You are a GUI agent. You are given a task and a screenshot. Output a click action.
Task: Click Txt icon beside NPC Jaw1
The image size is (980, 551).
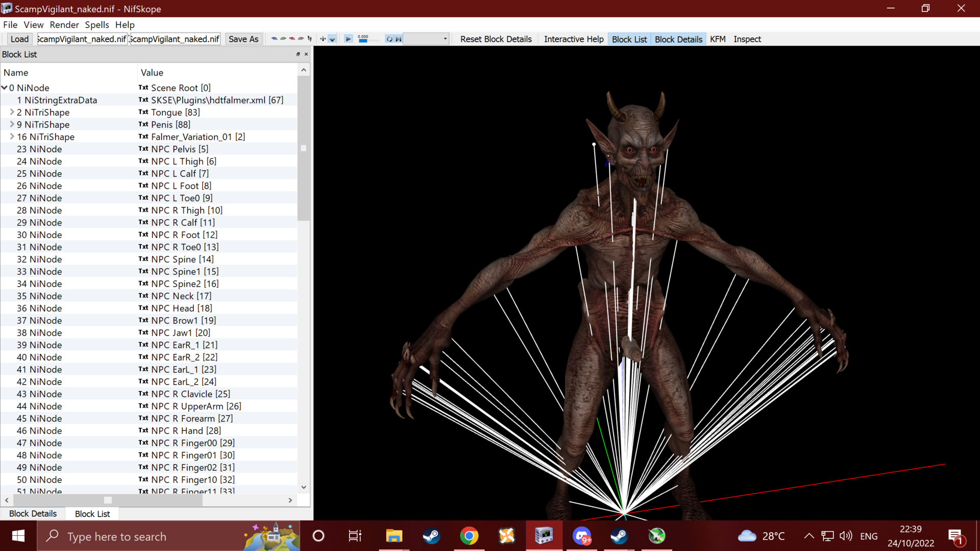pyautogui.click(x=143, y=333)
